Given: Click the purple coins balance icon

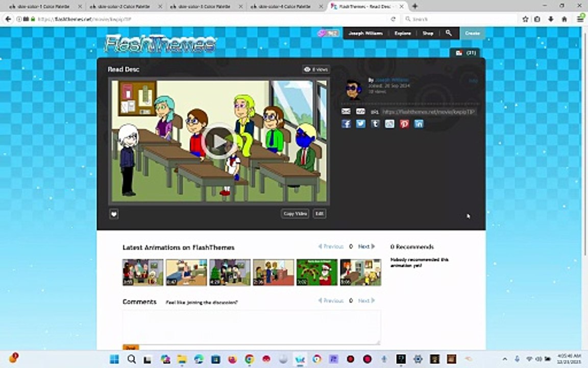Looking at the screenshot, I should click(327, 33).
